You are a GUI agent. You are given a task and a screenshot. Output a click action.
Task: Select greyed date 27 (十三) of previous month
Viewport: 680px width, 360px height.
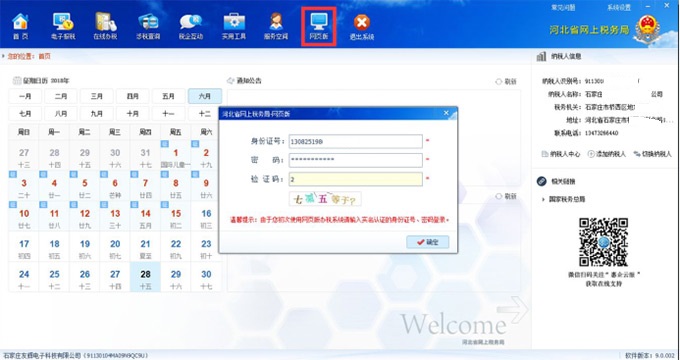point(24,155)
